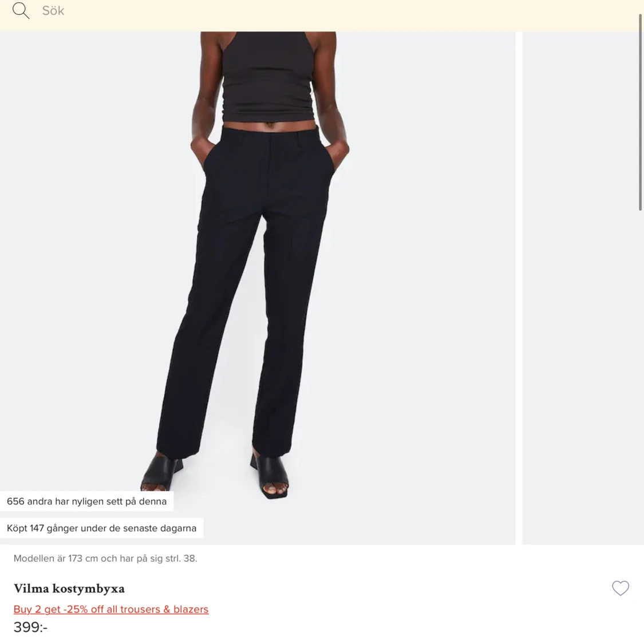Open the main black trousers product photo

click(258, 288)
